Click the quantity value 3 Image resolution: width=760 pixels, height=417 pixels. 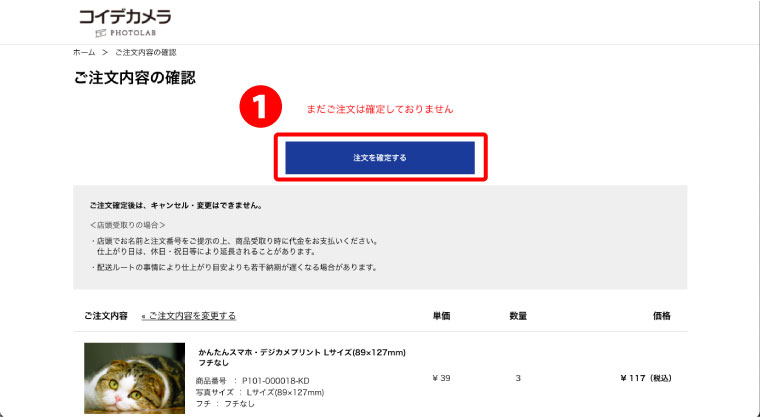click(518, 378)
